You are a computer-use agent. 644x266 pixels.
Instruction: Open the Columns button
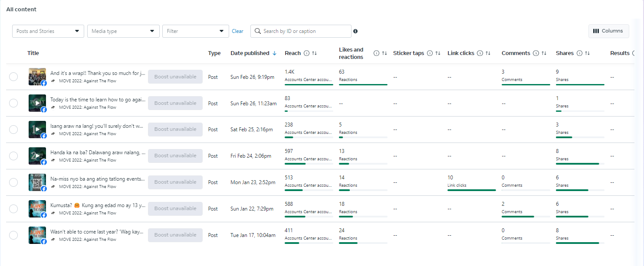coord(608,31)
